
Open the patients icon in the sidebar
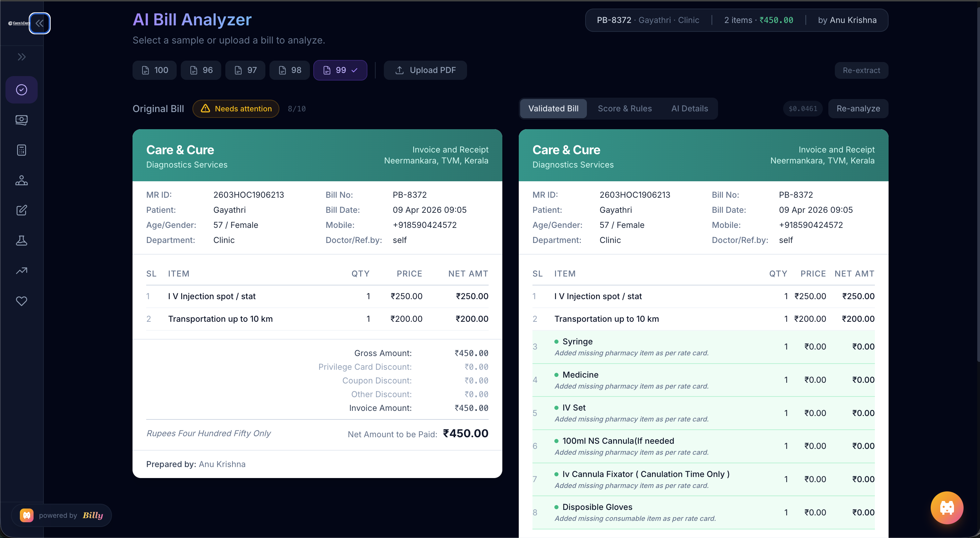coord(21,181)
